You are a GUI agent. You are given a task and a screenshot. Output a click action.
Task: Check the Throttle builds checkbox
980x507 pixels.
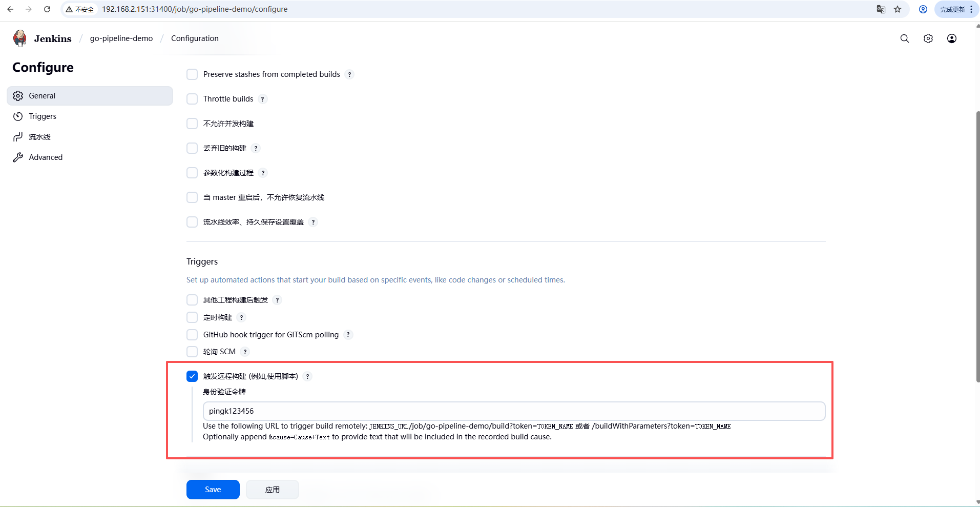192,99
